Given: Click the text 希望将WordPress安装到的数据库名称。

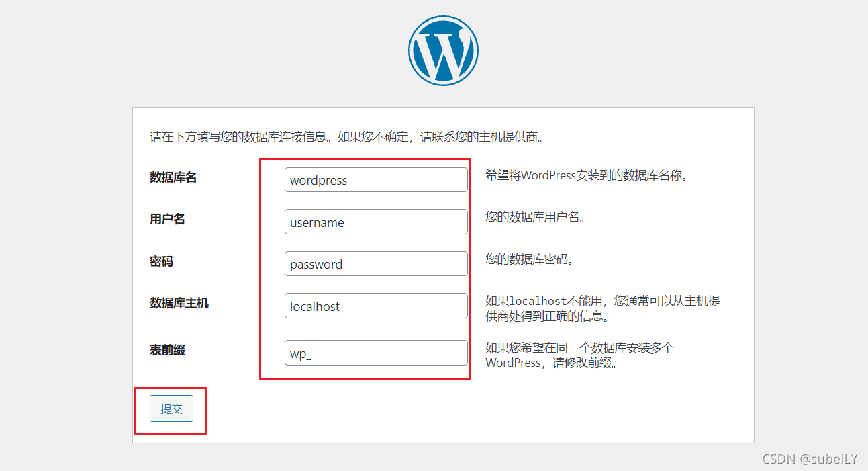Looking at the screenshot, I should (x=587, y=176).
